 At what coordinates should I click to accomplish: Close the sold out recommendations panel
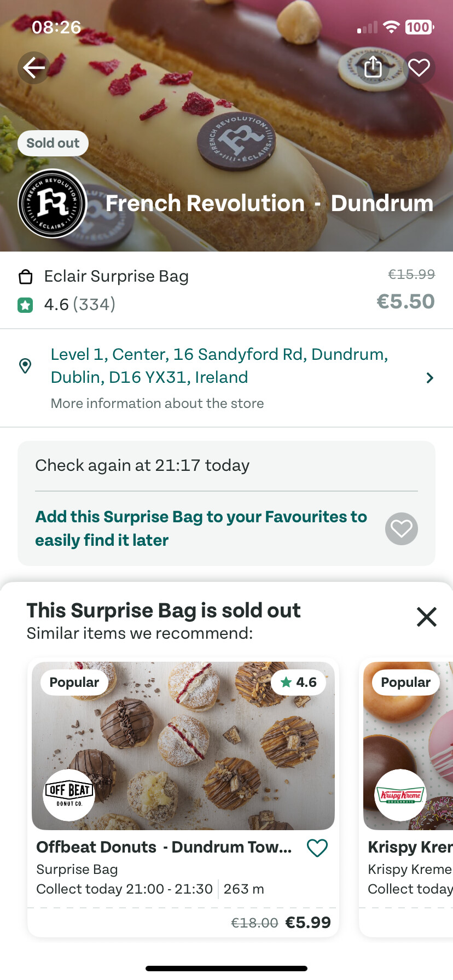[426, 617]
